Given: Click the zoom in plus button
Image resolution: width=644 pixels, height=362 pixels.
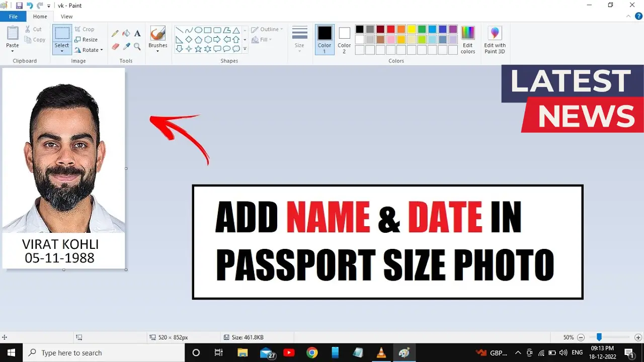Looking at the screenshot, I should (x=638, y=337).
